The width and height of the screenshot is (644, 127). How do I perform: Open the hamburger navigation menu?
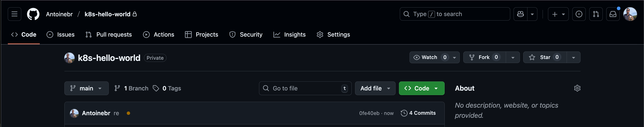14,14
